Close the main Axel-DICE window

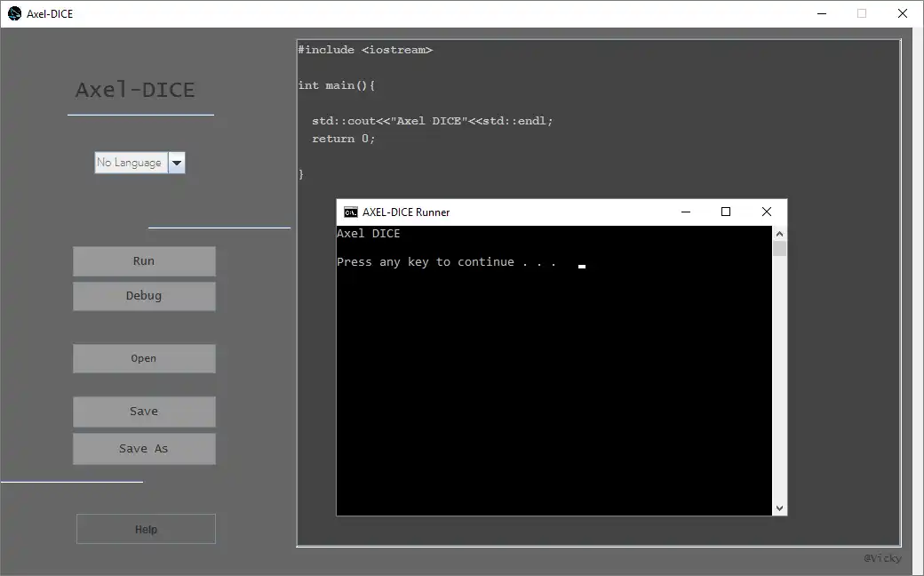(902, 13)
